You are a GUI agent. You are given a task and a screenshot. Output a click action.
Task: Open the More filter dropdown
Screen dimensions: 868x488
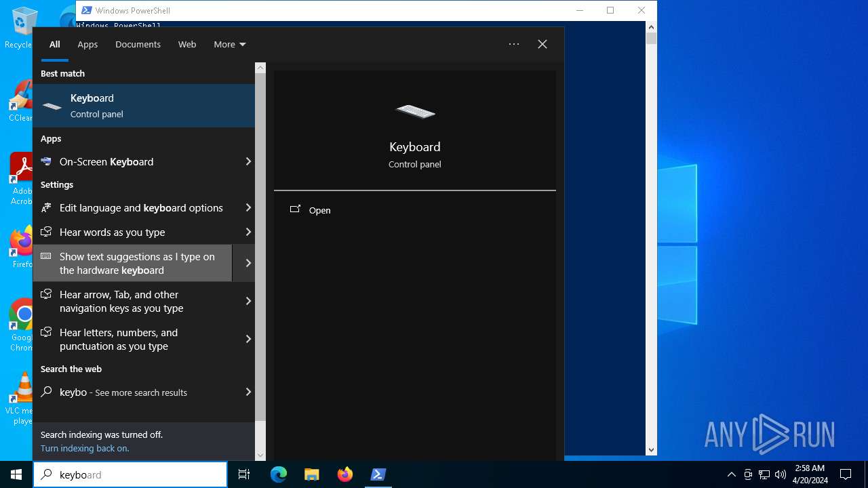tap(230, 44)
